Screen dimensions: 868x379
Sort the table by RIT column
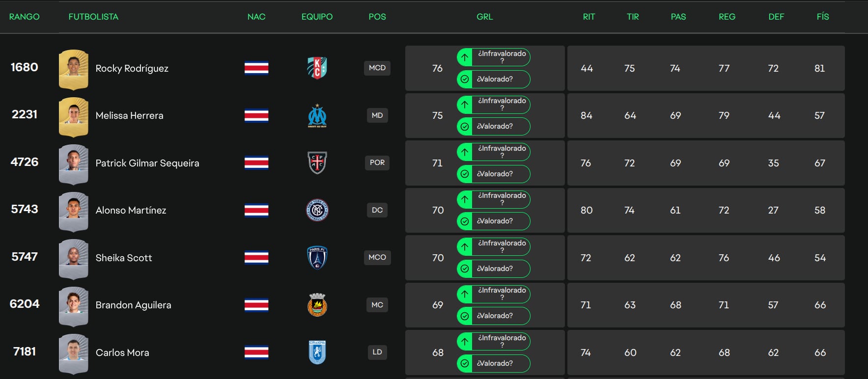(x=588, y=16)
